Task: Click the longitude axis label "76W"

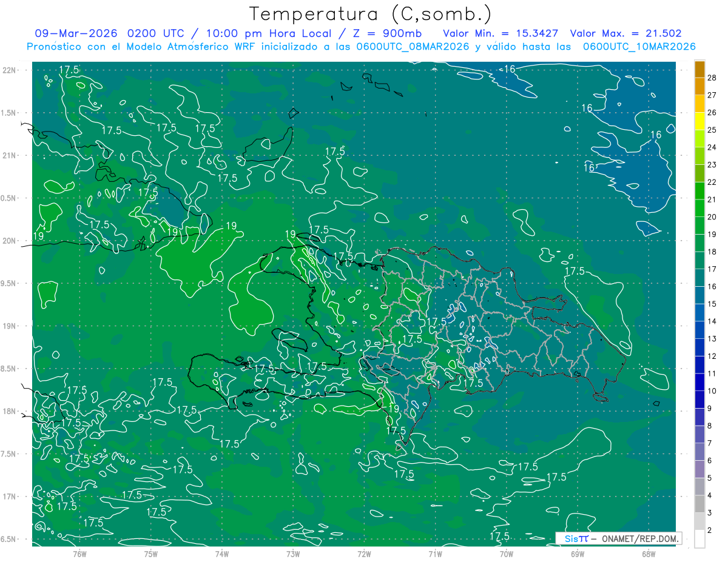Action: (x=79, y=554)
